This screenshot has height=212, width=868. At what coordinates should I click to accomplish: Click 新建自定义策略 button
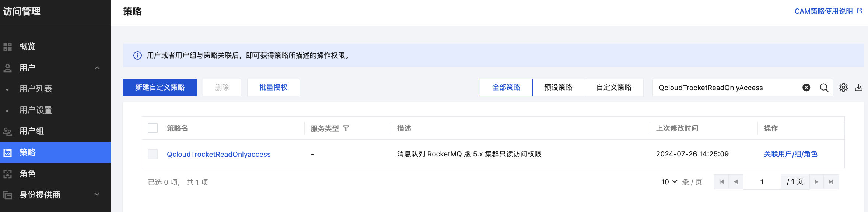click(160, 88)
